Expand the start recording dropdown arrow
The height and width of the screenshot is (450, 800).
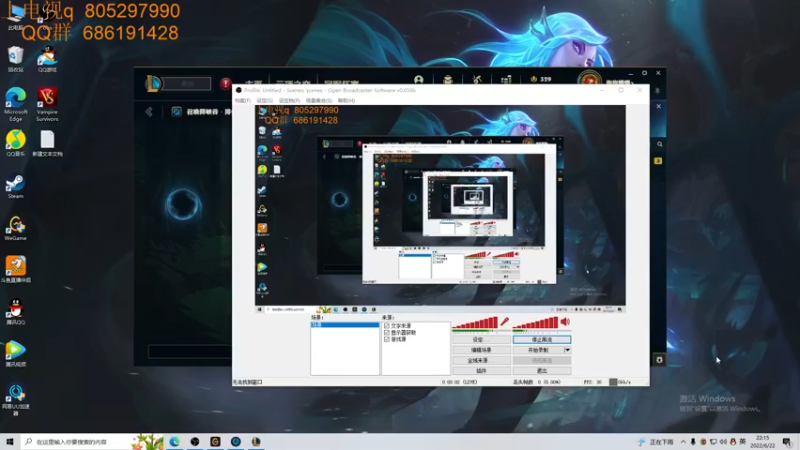[x=567, y=350]
